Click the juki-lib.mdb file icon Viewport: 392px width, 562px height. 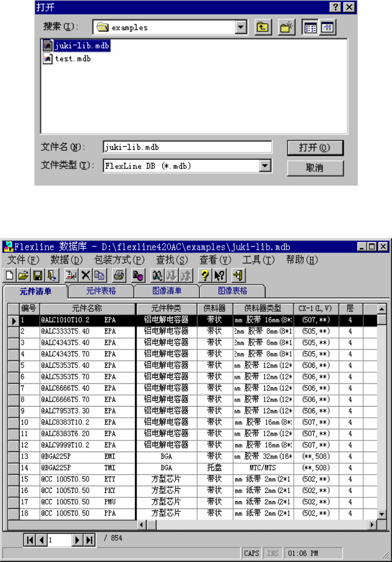pyautogui.click(x=47, y=45)
